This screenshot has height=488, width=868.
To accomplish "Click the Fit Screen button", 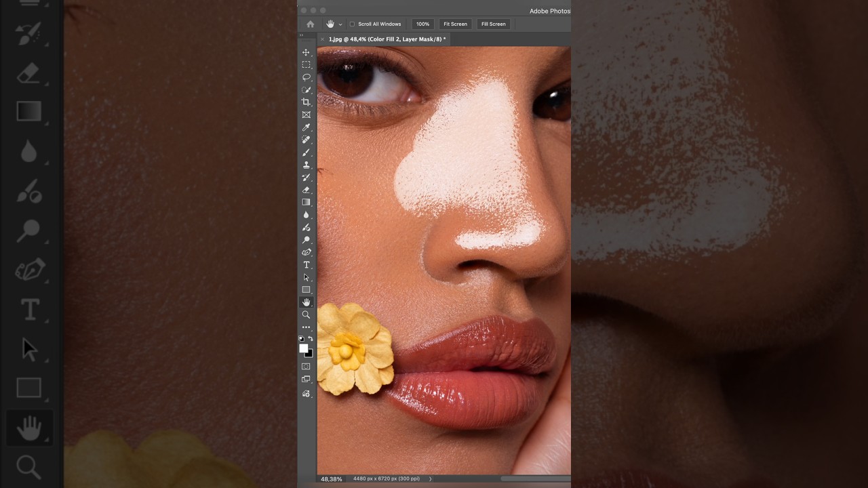I will 455,24.
